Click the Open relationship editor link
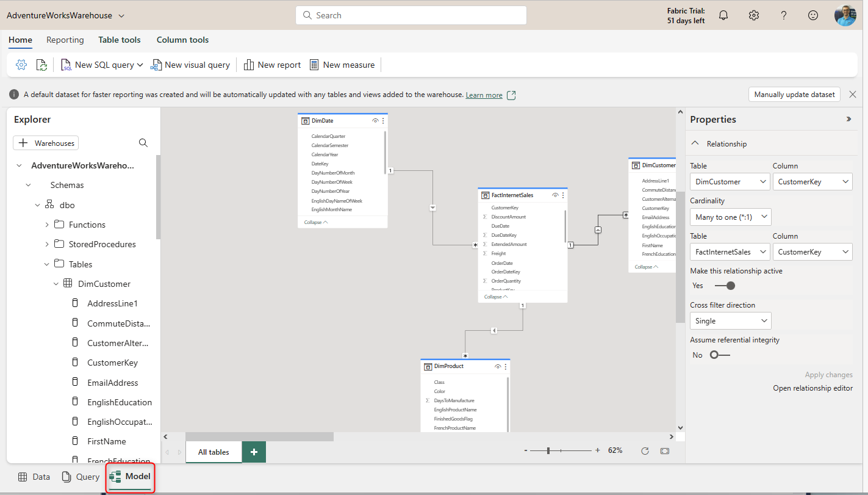 pos(812,388)
